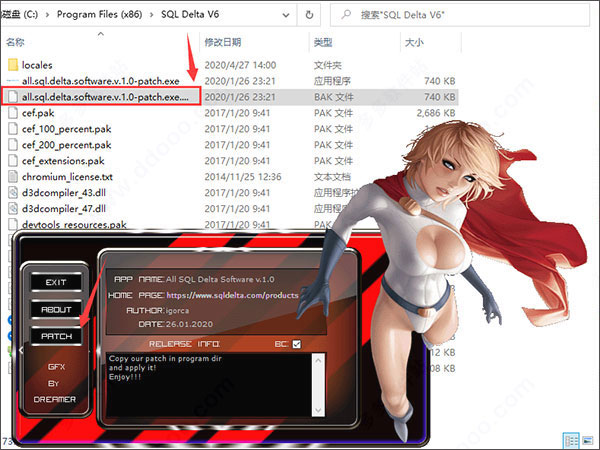The image size is (600, 450).
Task: Click the search magnifier icon
Action: tap(346, 15)
